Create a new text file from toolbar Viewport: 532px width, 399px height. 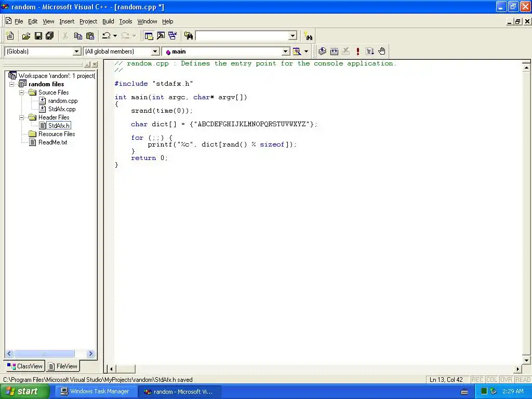point(10,36)
